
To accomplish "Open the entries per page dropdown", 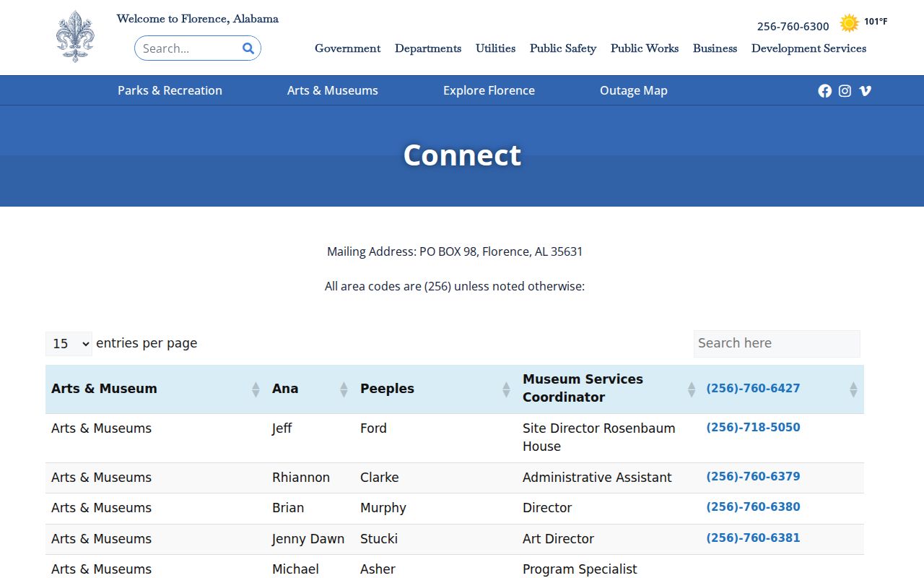I will click(x=69, y=344).
